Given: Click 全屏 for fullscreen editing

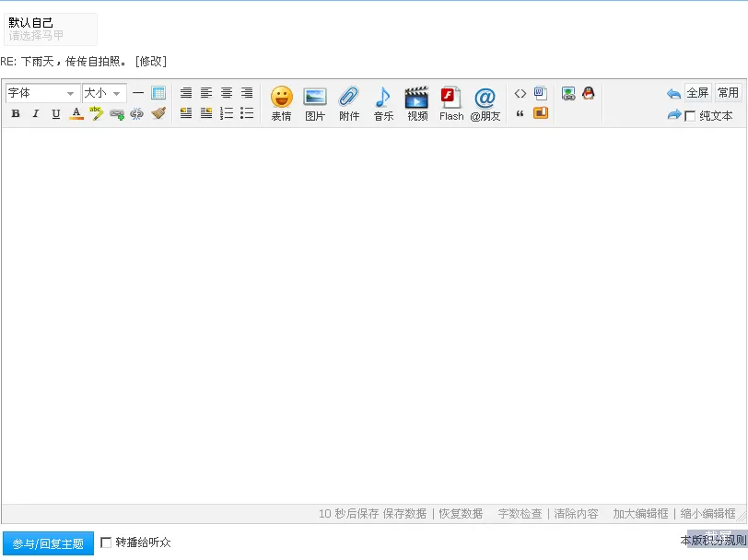Looking at the screenshot, I should click(700, 92).
